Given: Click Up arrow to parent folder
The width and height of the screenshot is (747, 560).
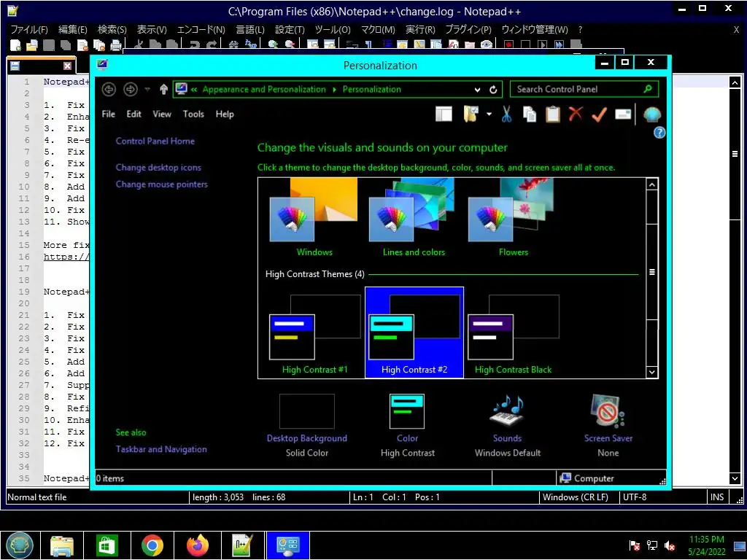Looking at the screenshot, I should coord(163,89).
